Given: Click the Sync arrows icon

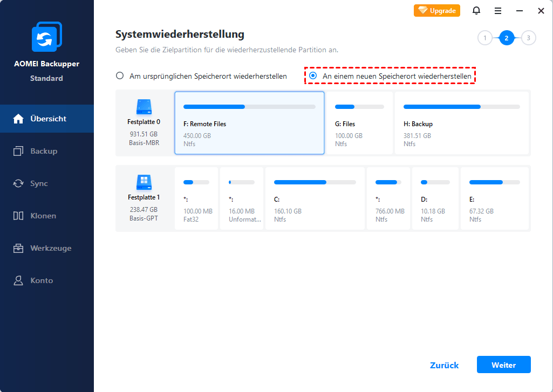Looking at the screenshot, I should [18, 183].
